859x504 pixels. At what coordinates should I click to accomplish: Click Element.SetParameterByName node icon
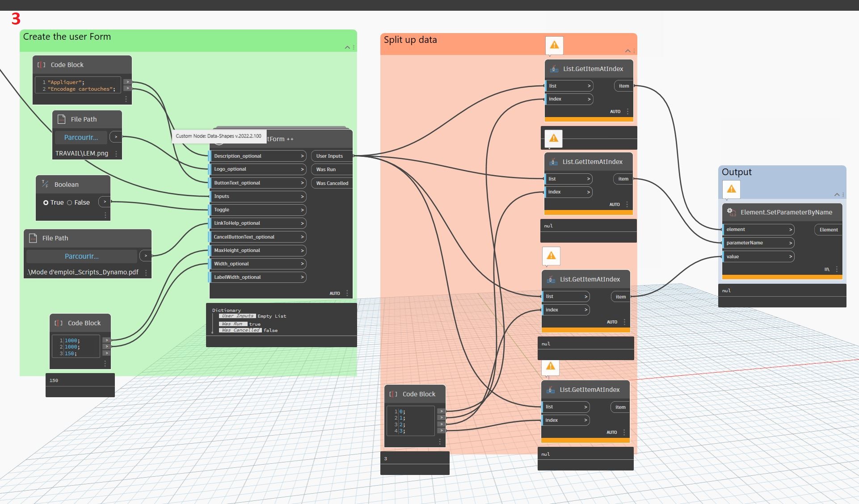pyautogui.click(x=731, y=212)
